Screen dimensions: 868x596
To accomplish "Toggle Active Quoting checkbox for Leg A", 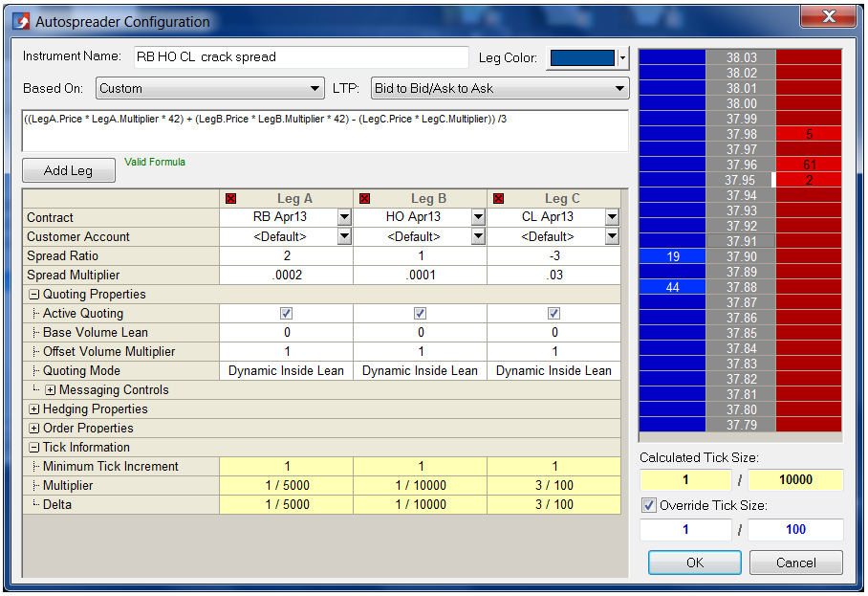I will pos(286,314).
